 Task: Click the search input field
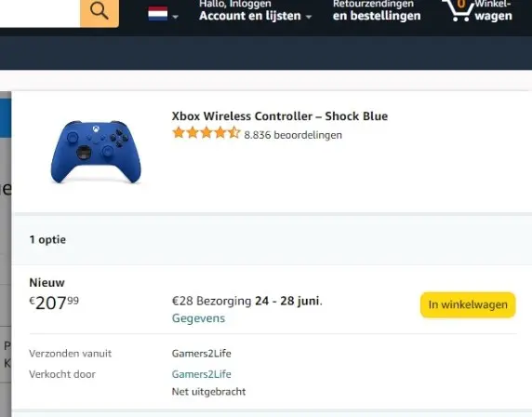point(40,12)
